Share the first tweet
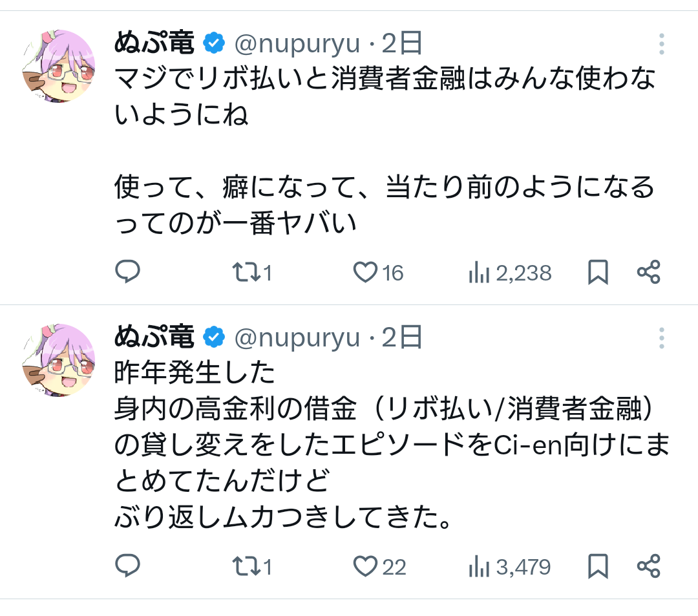This screenshot has width=698, height=616. [x=648, y=273]
